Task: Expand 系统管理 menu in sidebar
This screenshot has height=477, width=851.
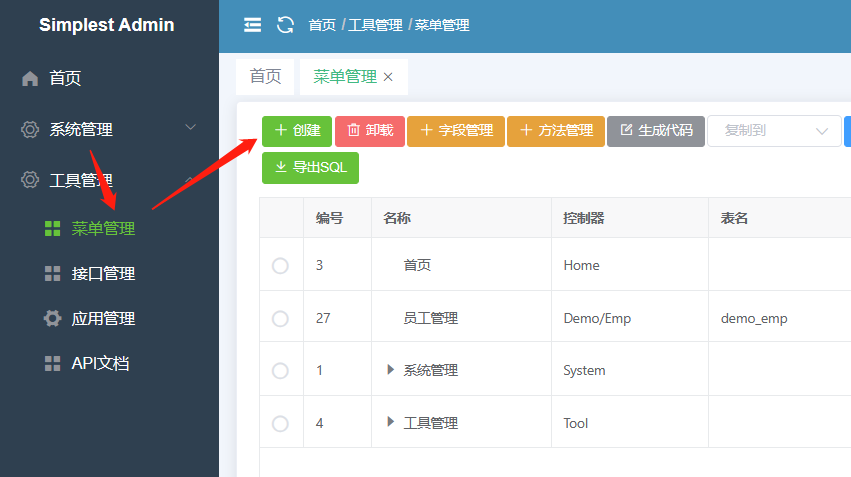Action: (x=109, y=129)
